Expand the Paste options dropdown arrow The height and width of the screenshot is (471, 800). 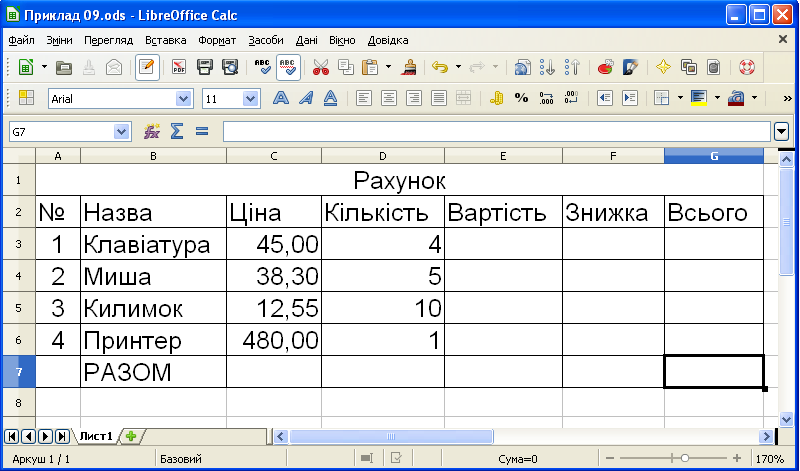(x=389, y=67)
